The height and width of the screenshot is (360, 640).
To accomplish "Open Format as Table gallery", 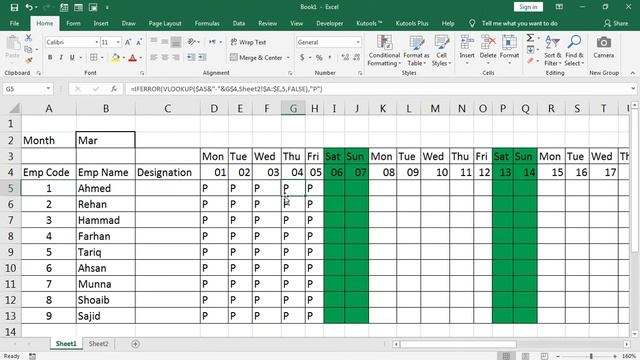I will click(x=416, y=51).
